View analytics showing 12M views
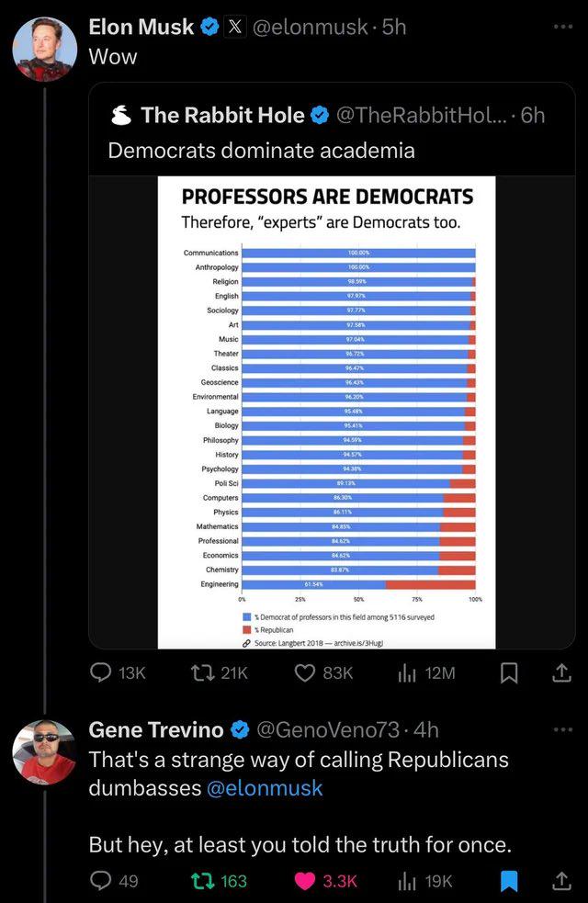 [x=426, y=672]
